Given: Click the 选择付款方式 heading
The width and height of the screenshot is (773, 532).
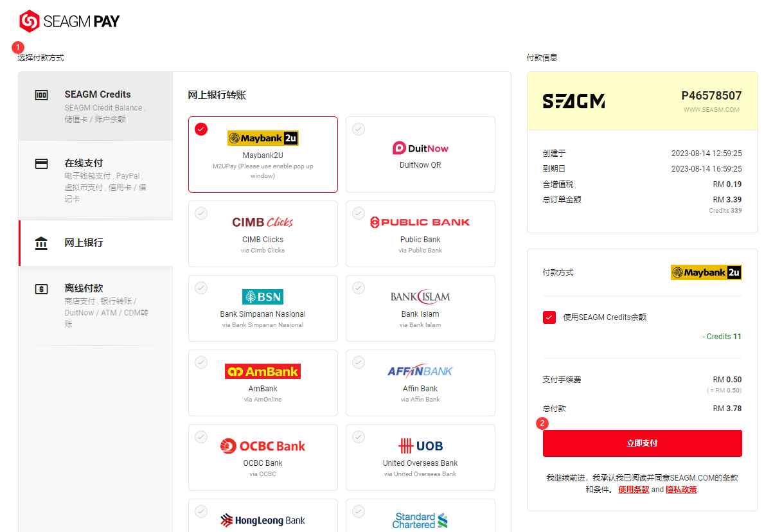Looking at the screenshot, I should (x=41, y=58).
